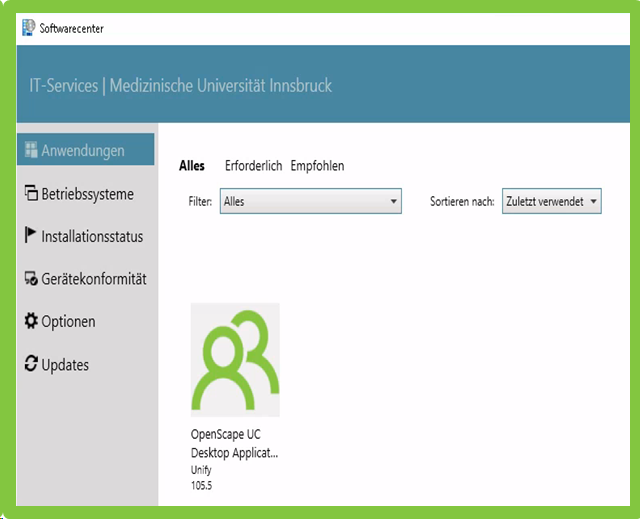This screenshot has height=519, width=640.
Task: Go to Betriebssysteme in the sidebar
Action: tap(86, 193)
